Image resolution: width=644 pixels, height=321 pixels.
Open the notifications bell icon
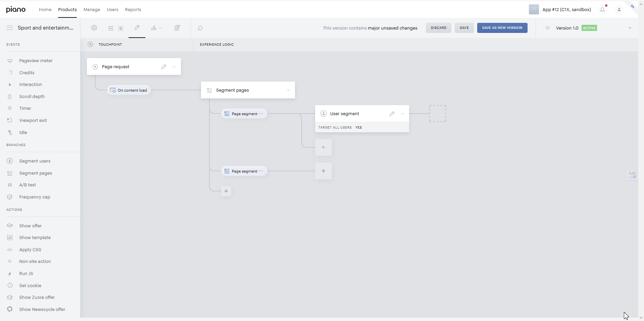point(602,9)
